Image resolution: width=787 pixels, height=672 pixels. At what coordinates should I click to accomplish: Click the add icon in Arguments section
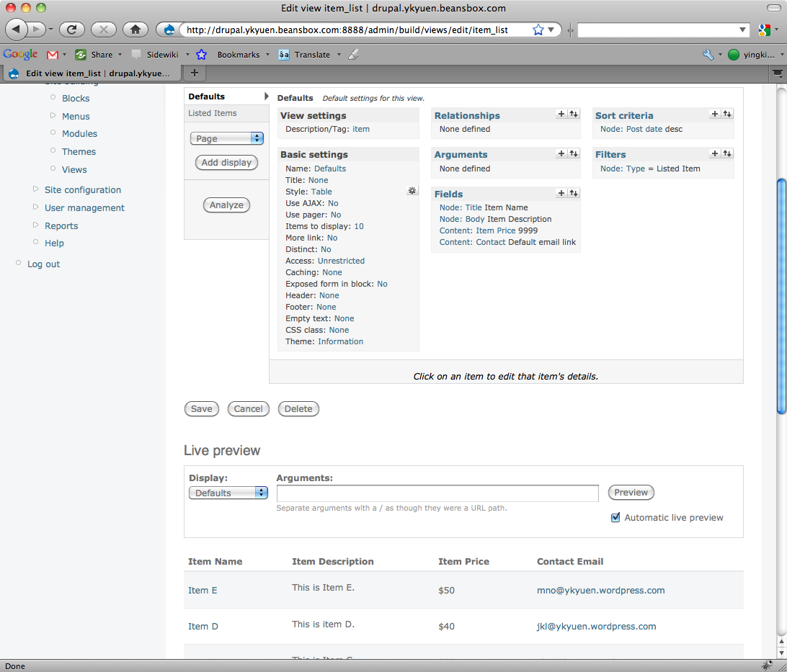(561, 153)
